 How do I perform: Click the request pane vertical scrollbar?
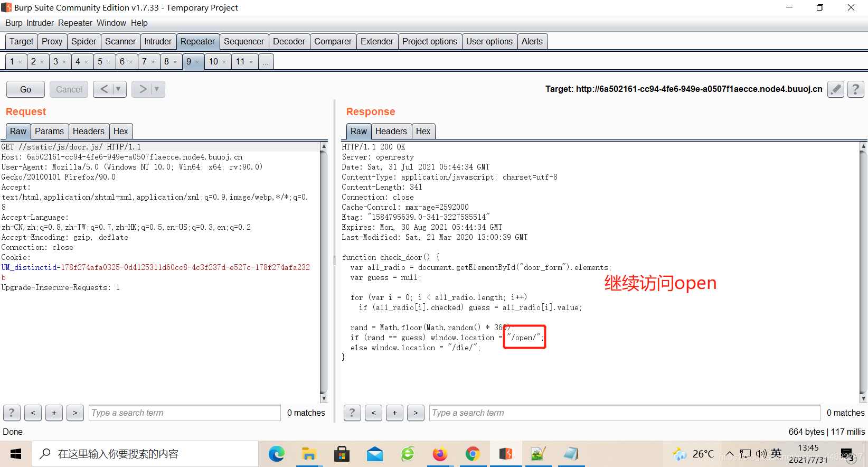point(324,272)
